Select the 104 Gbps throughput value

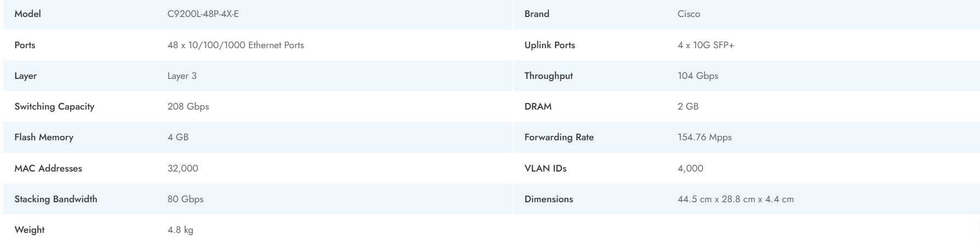697,76
